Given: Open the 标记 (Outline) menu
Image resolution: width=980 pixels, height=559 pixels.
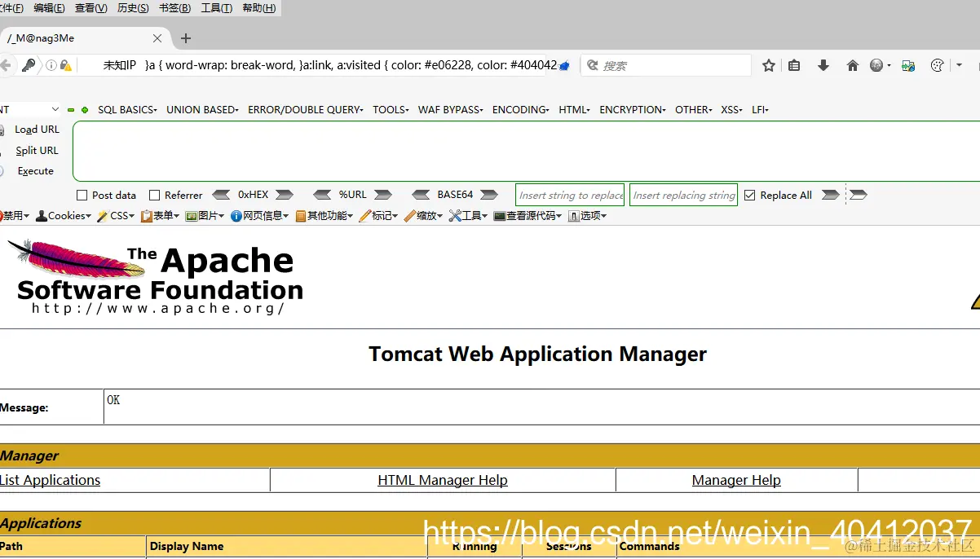Looking at the screenshot, I should tap(378, 216).
